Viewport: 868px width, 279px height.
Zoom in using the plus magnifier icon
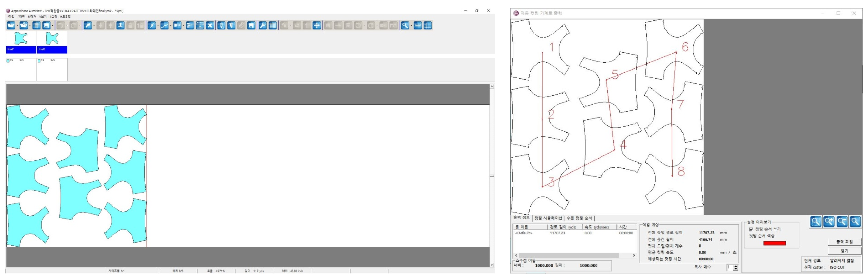[829, 221]
